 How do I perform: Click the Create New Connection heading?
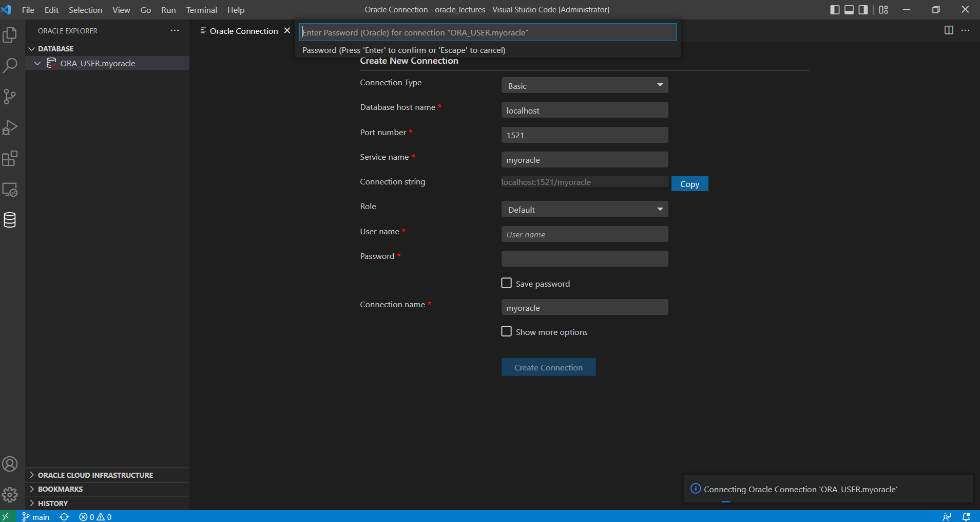(x=409, y=61)
